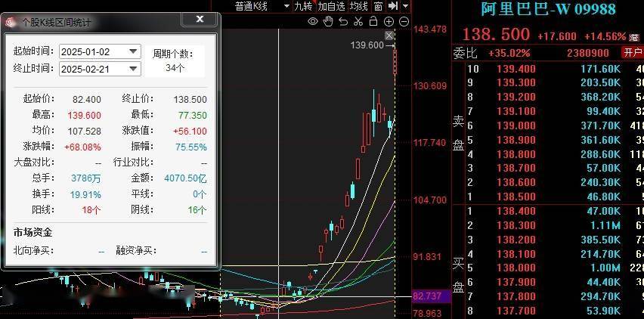This screenshot has width=644, height=319.
Task: Click the skip-to-end arrow icon
Action: coord(392,6)
